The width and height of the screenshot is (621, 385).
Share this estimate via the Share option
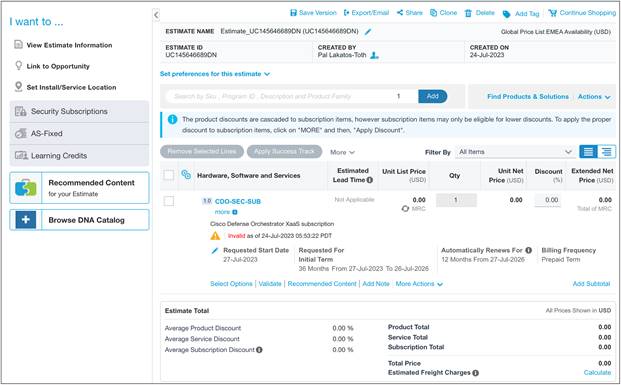[x=410, y=13]
